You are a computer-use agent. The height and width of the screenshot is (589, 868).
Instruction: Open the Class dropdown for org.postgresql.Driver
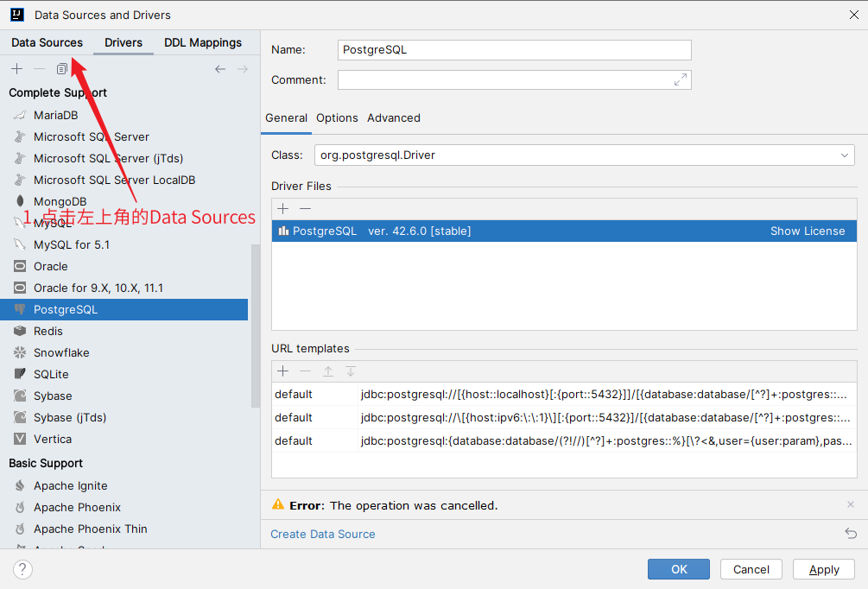point(845,155)
